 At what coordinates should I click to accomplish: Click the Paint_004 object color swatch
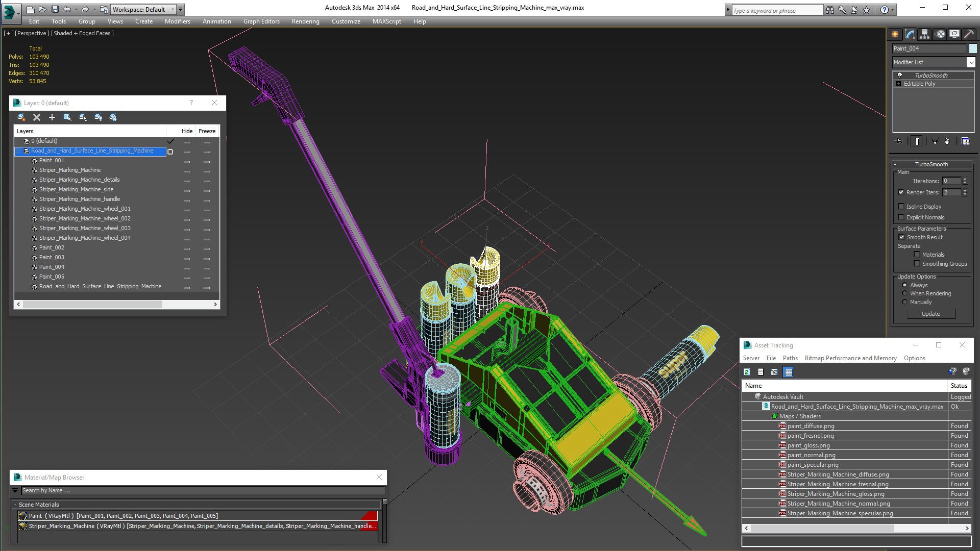(x=973, y=48)
